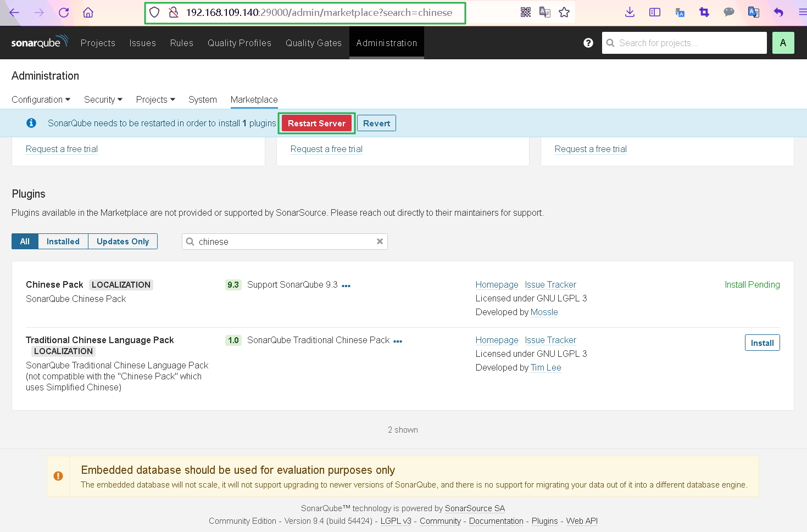Image resolution: width=807 pixels, height=532 pixels.
Task: Open Rules in the top navigation
Action: 182,43
